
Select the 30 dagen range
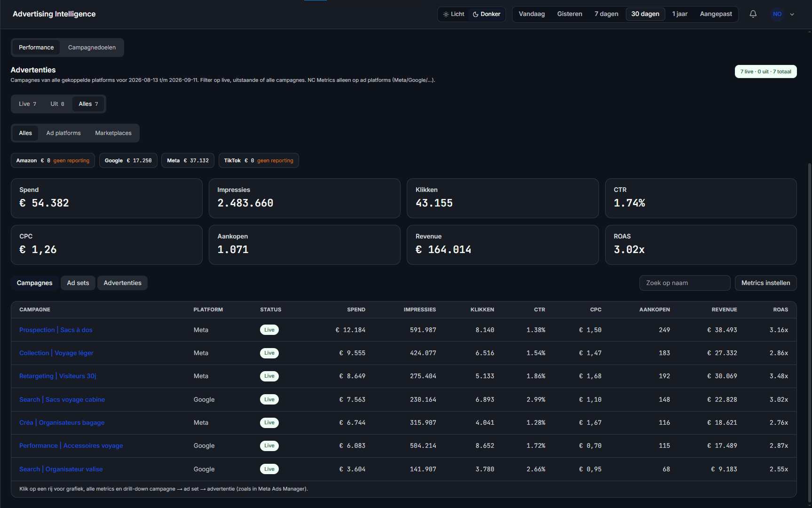[645, 14]
